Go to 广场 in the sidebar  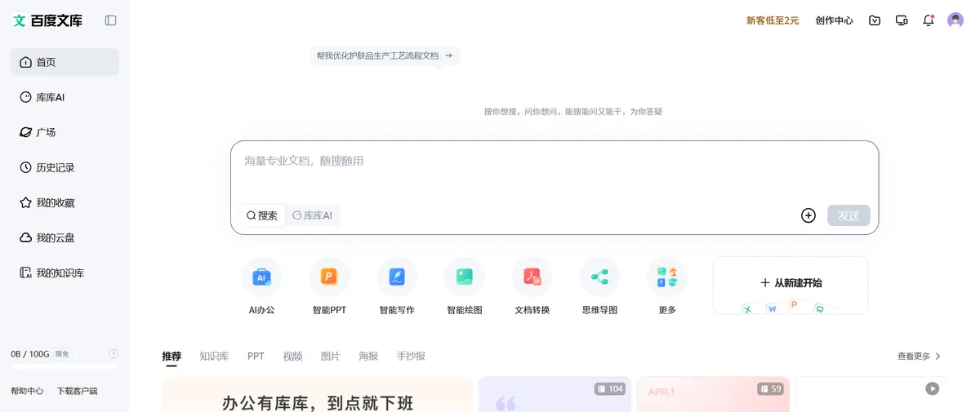65,132
